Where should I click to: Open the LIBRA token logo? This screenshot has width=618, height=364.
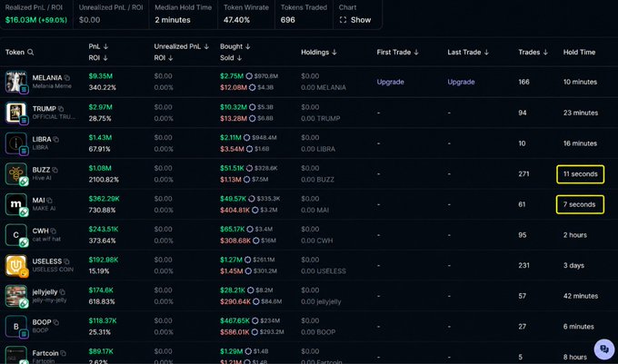15,143
